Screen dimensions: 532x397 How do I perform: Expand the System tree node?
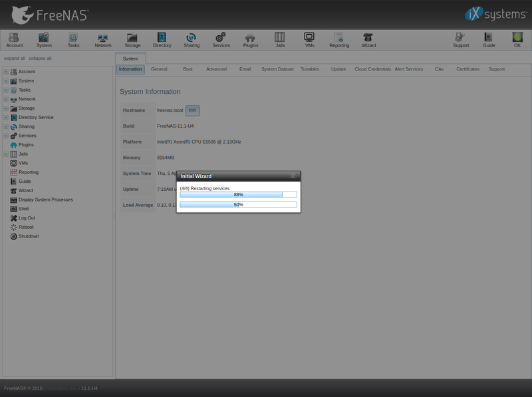[6, 80]
